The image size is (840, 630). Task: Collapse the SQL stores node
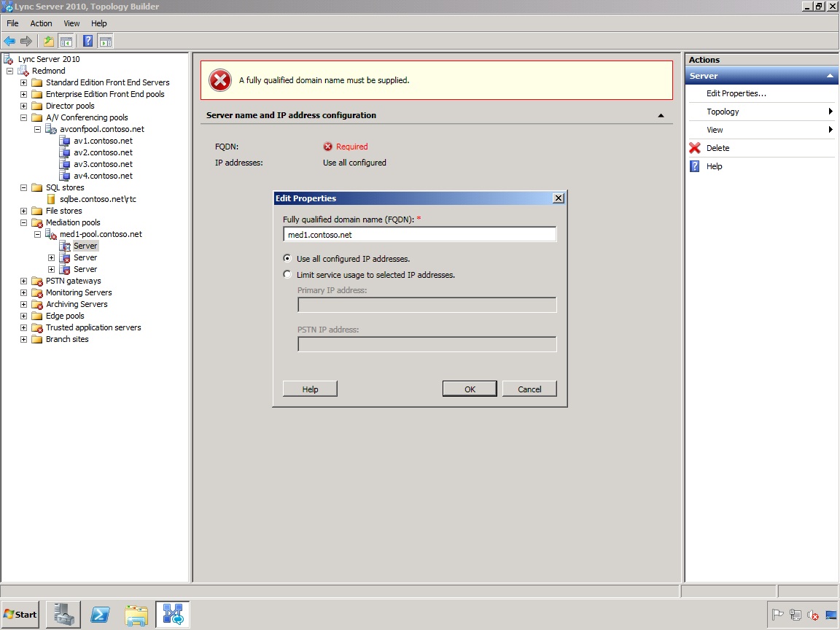coord(23,187)
